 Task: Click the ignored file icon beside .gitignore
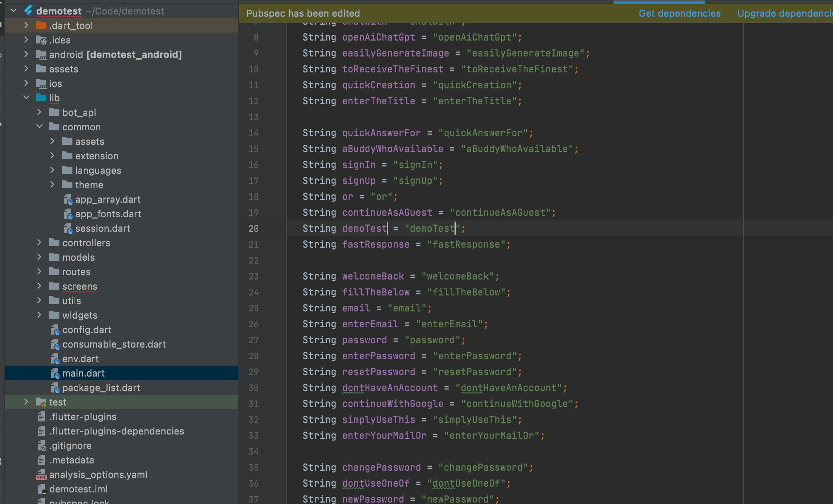click(x=42, y=445)
